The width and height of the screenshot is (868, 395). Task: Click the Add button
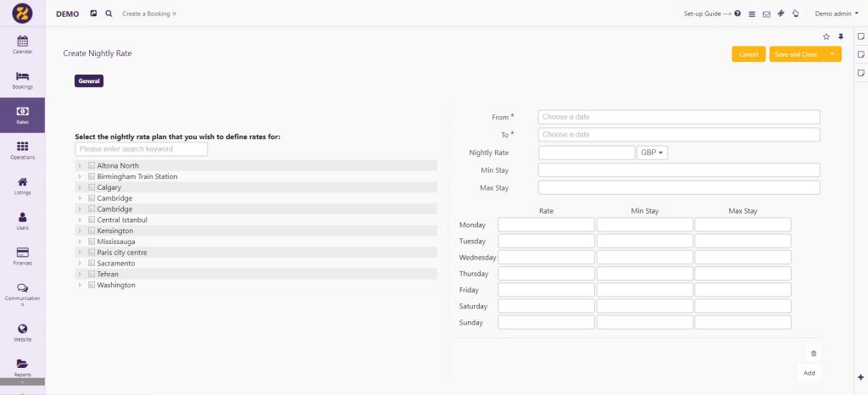pyautogui.click(x=809, y=373)
